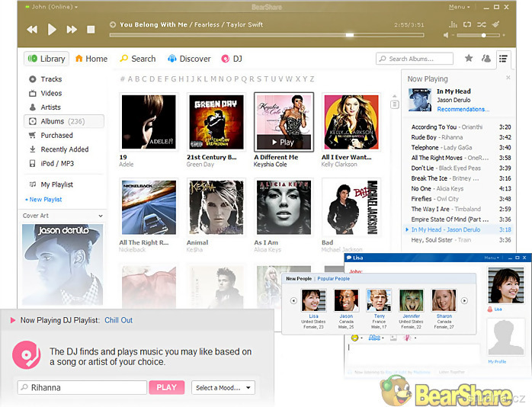Click the Play button in the player
This screenshot has height=407, width=532.
tap(52, 30)
